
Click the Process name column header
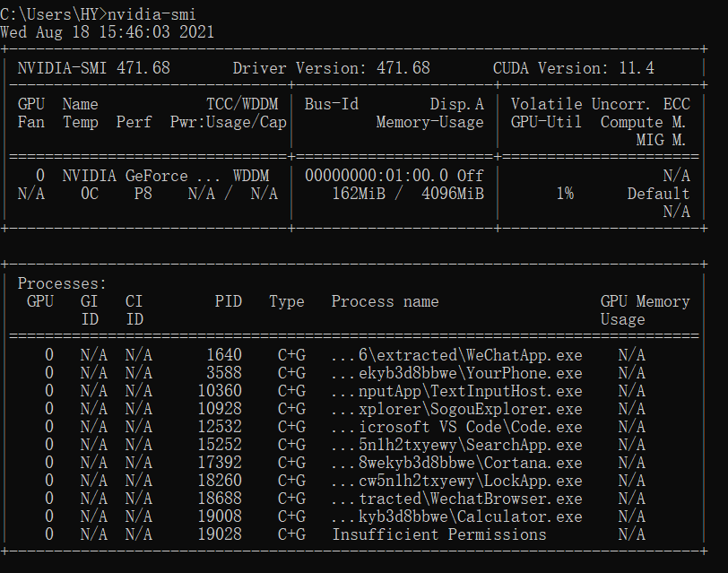[386, 301]
